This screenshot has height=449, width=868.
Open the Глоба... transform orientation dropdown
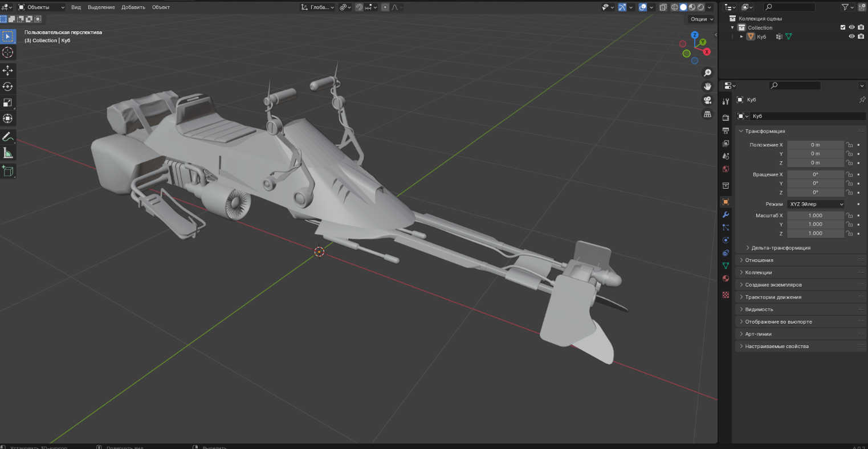point(318,7)
